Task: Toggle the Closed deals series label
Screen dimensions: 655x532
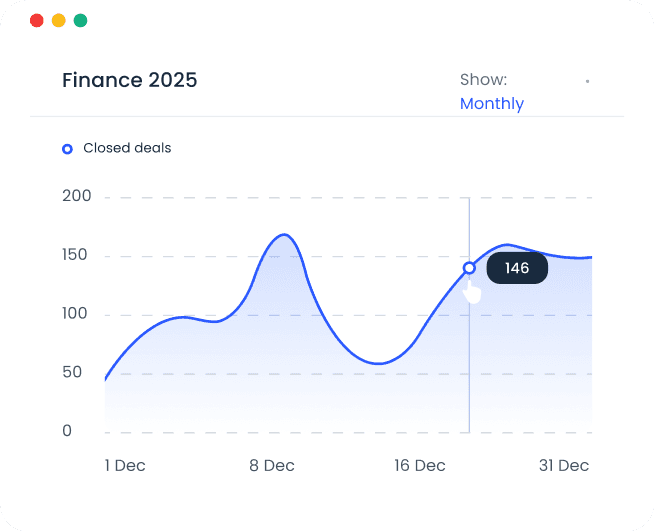Action: (127, 149)
